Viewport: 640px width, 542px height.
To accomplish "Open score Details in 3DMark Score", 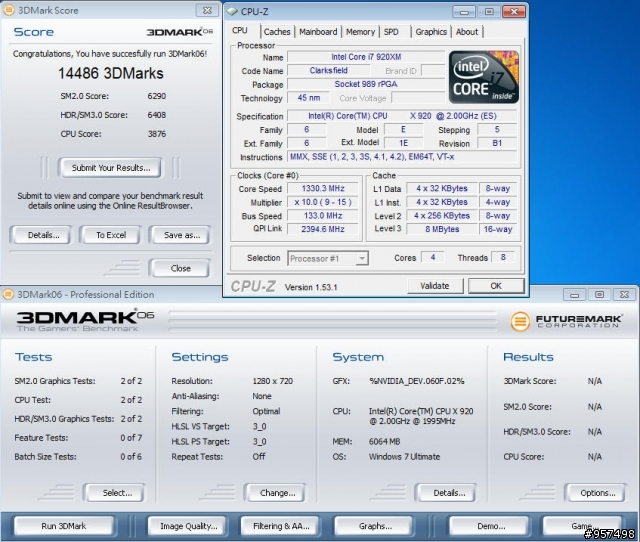I will point(43,235).
